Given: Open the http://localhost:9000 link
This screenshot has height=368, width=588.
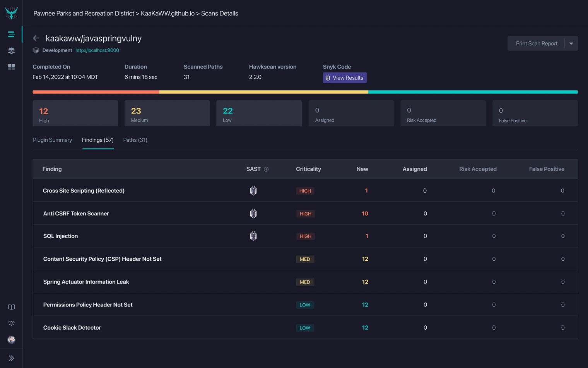Looking at the screenshot, I should [97, 50].
